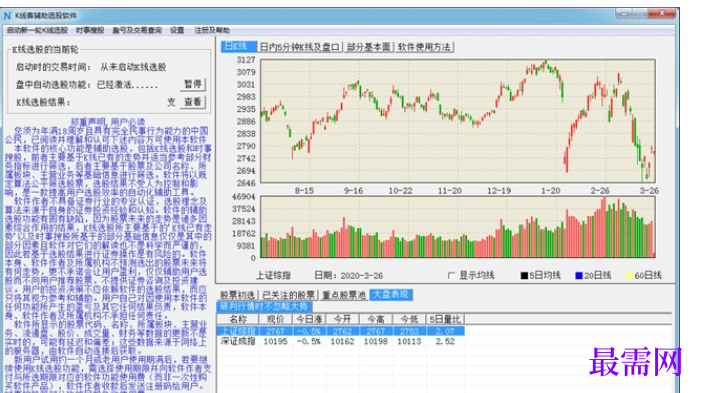This screenshot has height=393, width=701.
Task: Click the blue 20日线 color swatch
Action: coord(579,275)
